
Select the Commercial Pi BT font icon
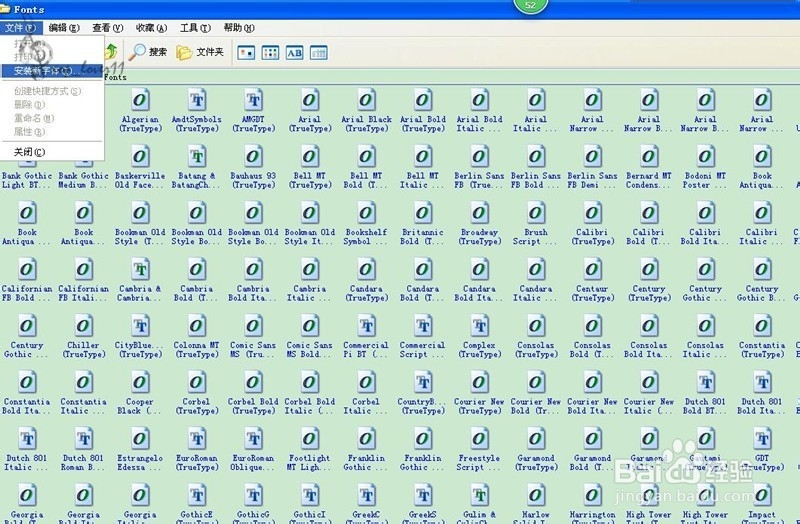coord(366,326)
